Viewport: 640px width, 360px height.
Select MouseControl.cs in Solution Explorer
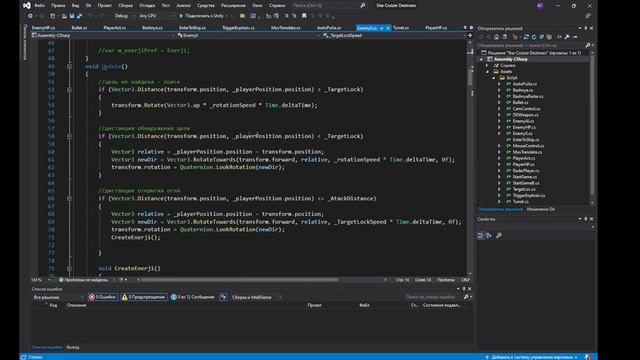(528, 146)
